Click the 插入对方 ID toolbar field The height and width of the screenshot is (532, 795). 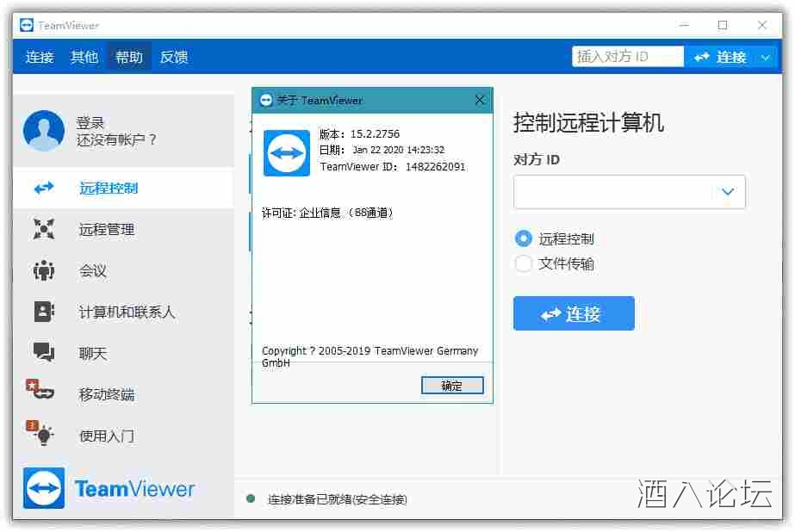[628, 57]
